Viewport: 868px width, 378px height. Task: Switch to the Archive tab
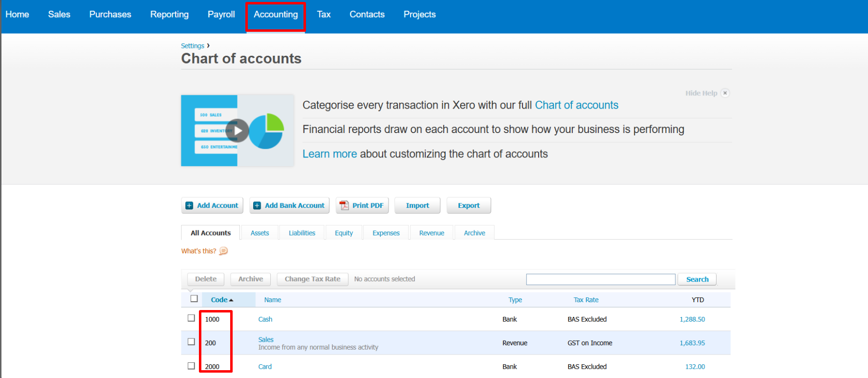(474, 233)
